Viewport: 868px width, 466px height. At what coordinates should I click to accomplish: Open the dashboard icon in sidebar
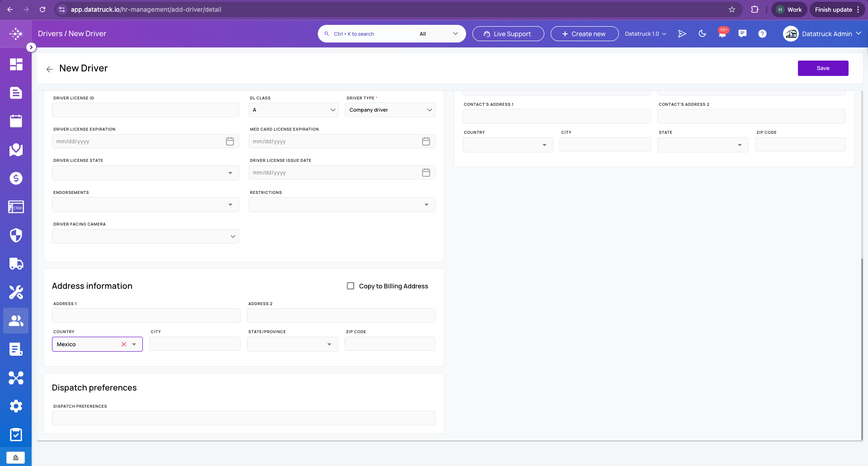(16, 64)
